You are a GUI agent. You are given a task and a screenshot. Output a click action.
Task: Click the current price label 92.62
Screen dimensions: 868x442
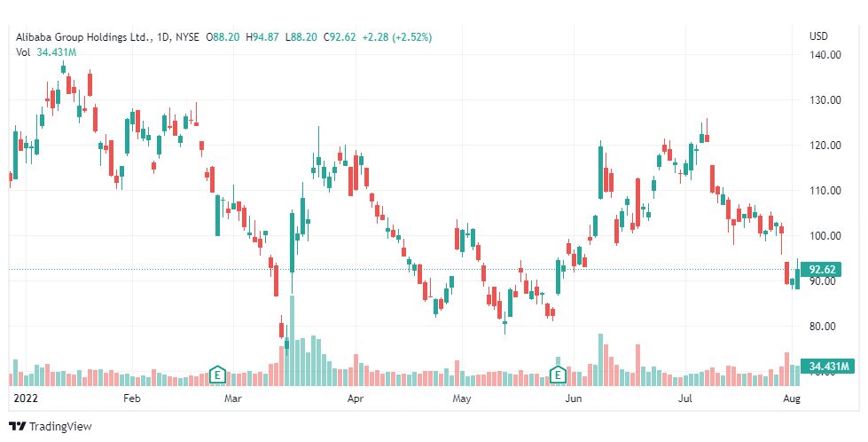click(822, 270)
